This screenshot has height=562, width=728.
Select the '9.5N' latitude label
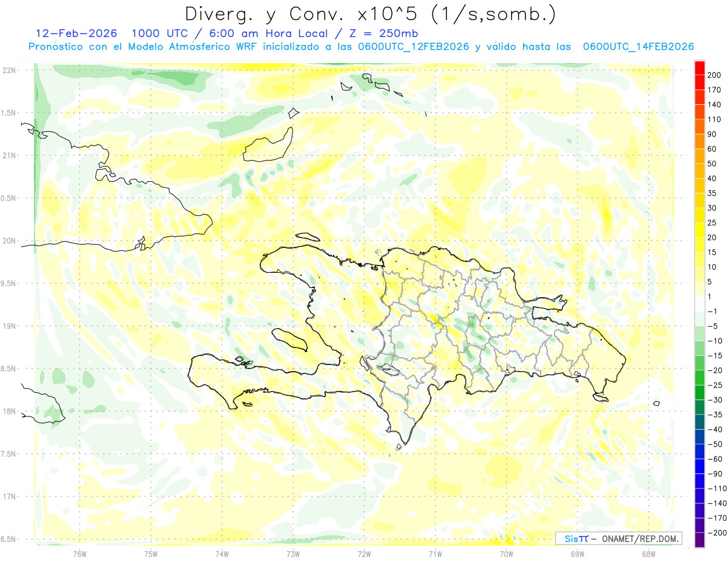[x=9, y=283]
